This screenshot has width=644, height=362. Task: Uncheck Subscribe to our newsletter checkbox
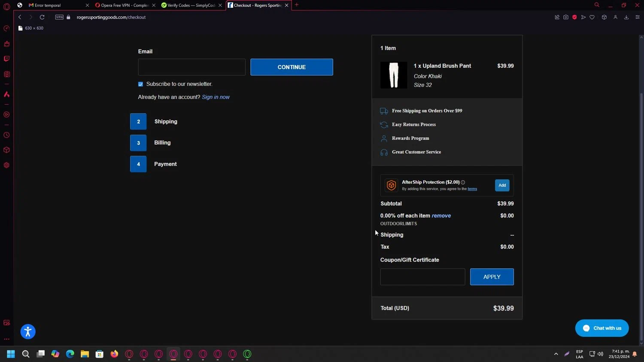(140, 84)
